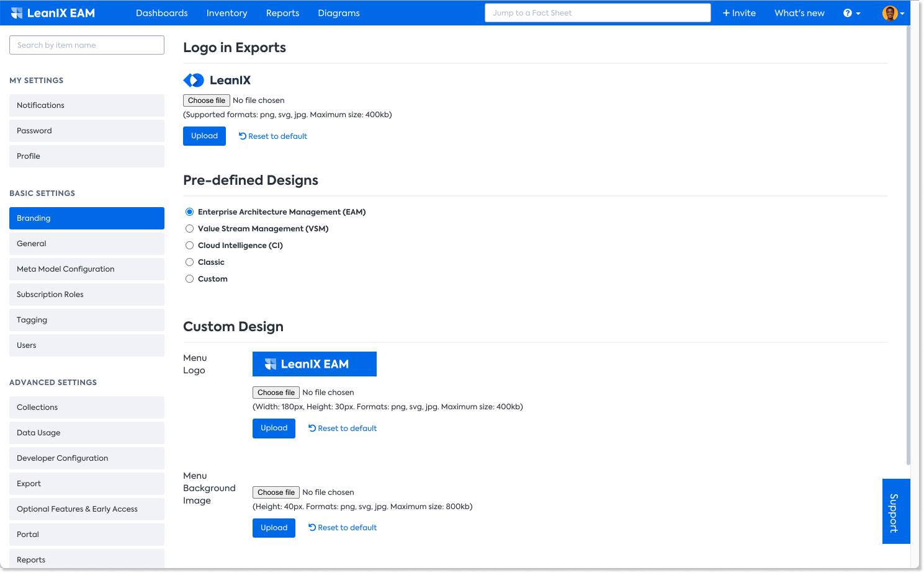The height and width of the screenshot is (573, 924).
Task: Upload the export logo
Action: (x=204, y=136)
